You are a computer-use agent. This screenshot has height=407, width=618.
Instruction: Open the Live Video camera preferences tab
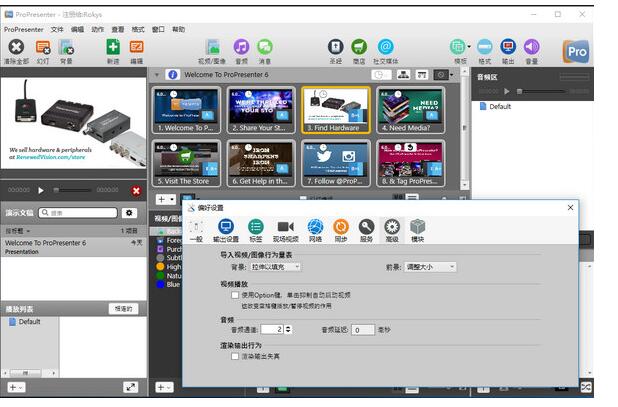(286, 230)
